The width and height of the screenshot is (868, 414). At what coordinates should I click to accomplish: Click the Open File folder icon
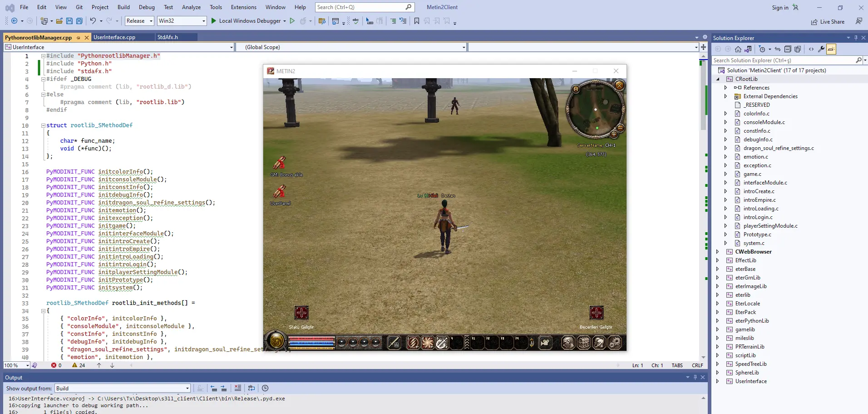click(59, 21)
